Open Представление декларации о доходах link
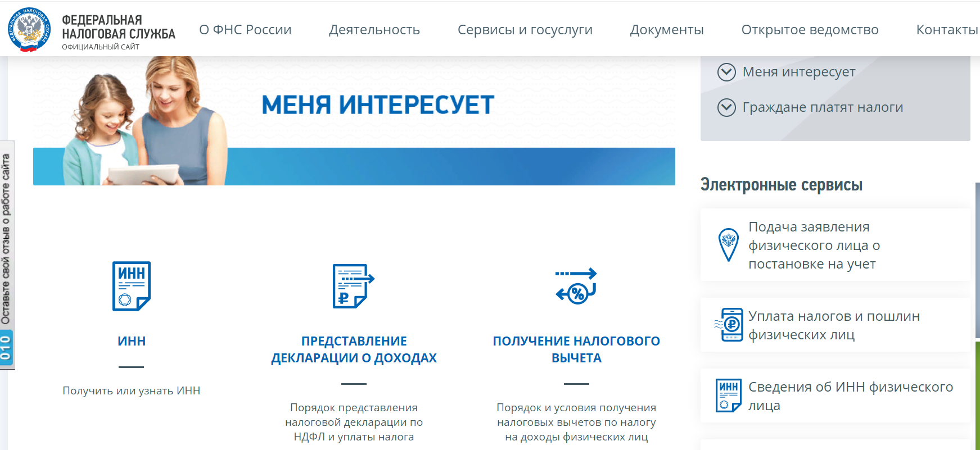Screen dimensions: 980x450 tap(354, 349)
